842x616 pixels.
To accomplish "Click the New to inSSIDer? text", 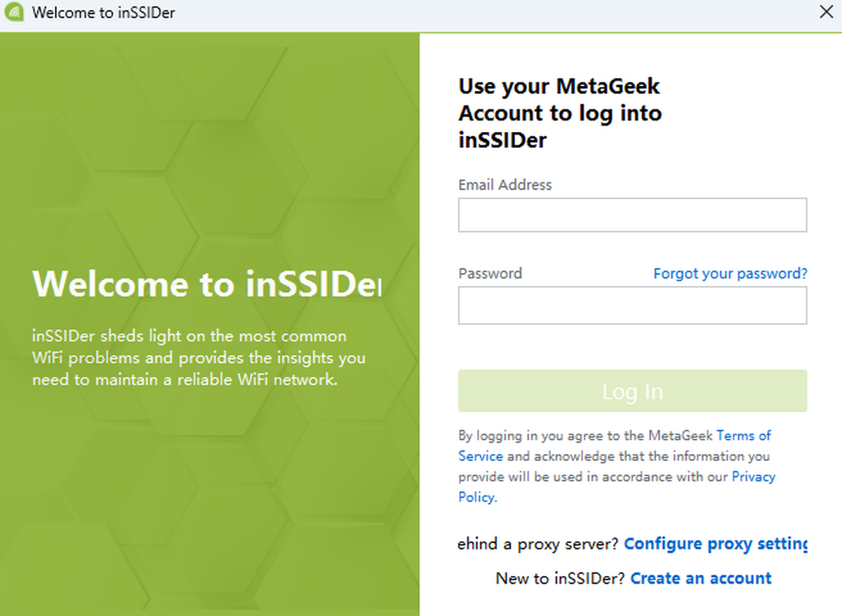I will point(560,579).
